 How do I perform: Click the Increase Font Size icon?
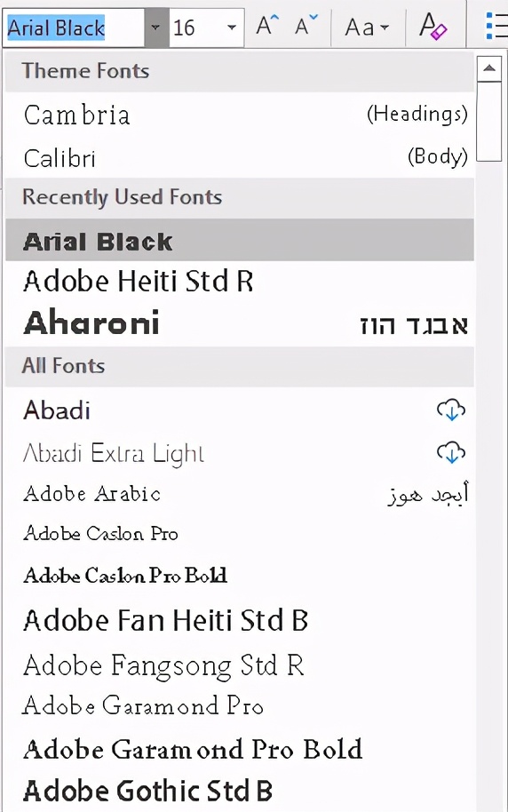(267, 26)
